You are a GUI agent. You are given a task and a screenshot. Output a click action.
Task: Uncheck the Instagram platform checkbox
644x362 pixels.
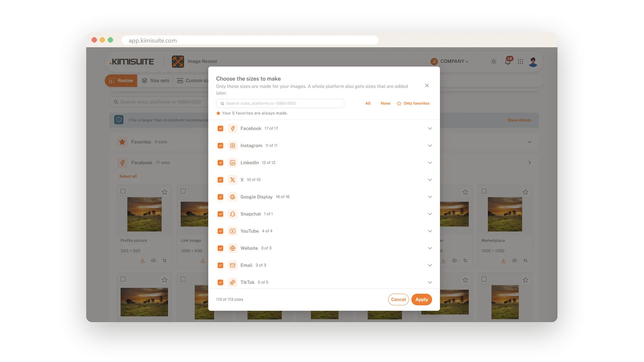tap(220, 145)
